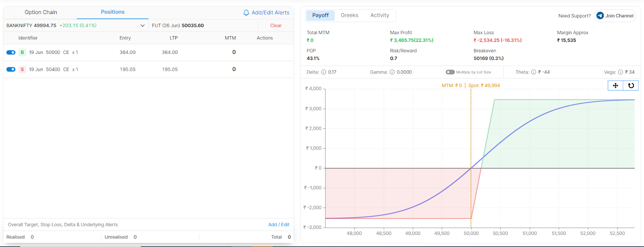Viewport: 644px width, 247px height.
Task: Click the Entry column header
Action: (x=125, y=38)
